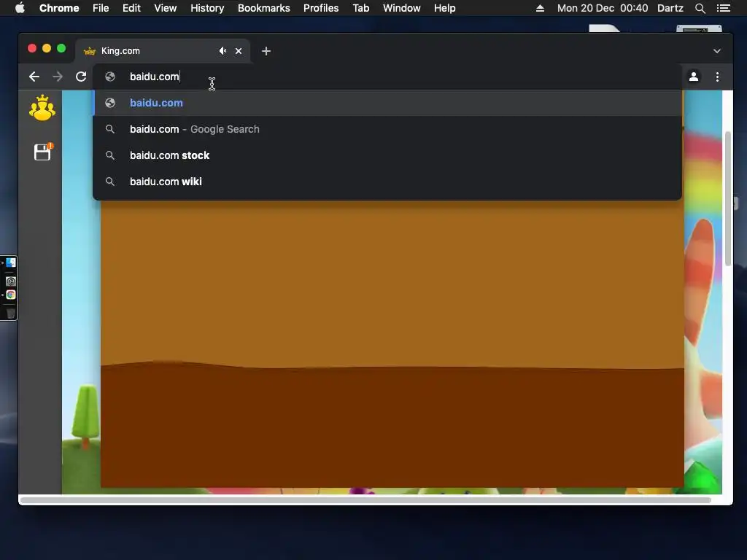Choose the baidu.com stock suggestion

click(387, 155)
